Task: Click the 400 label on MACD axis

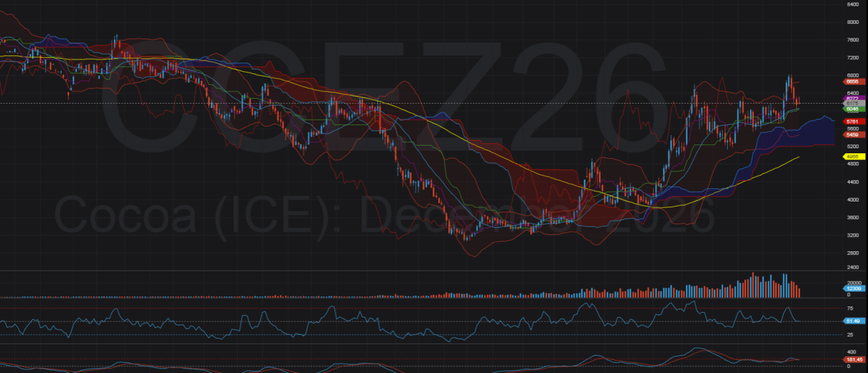Action: (x=851, y=352)
